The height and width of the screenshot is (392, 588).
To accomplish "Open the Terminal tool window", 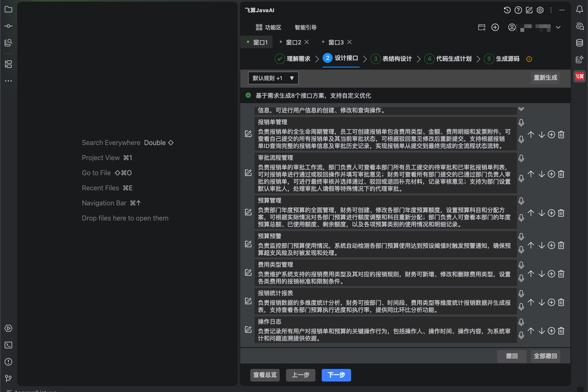I will coord(8,345).
